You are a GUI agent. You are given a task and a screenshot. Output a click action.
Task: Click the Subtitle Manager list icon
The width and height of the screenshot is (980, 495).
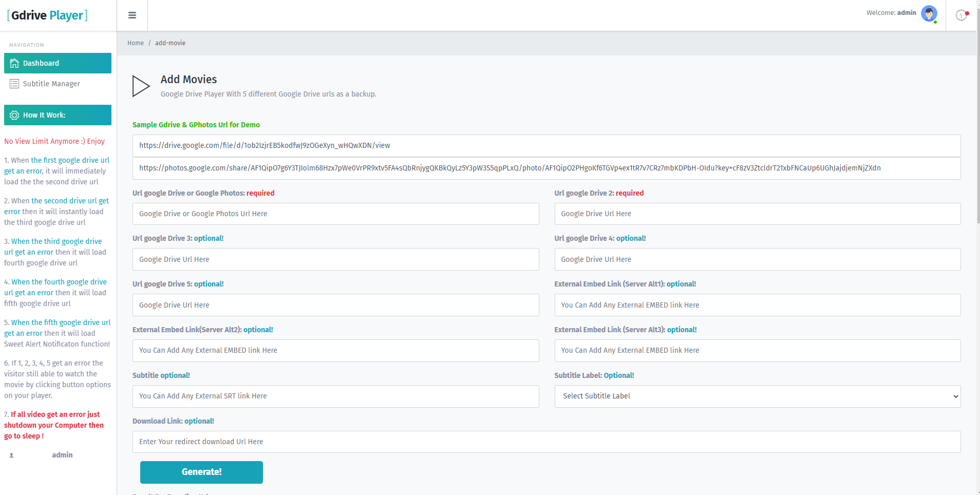[x=14, y=84]
